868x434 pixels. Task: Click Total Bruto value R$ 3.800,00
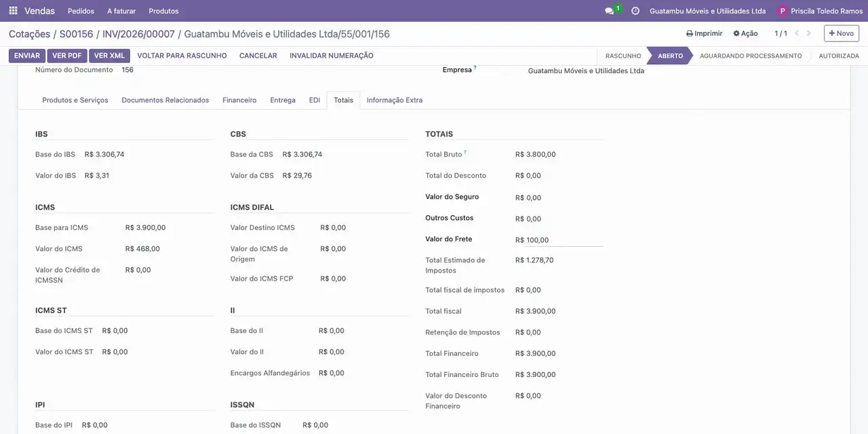tap(536, 155)
